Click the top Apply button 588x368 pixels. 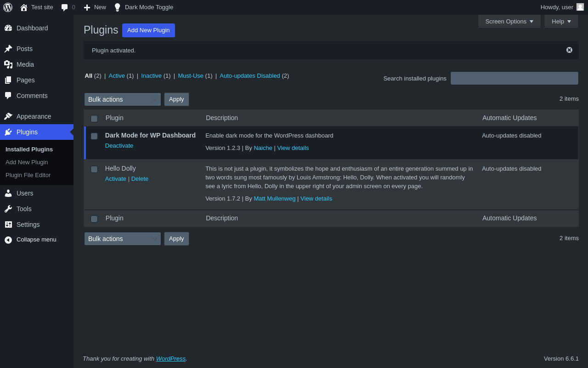[176, 99]
